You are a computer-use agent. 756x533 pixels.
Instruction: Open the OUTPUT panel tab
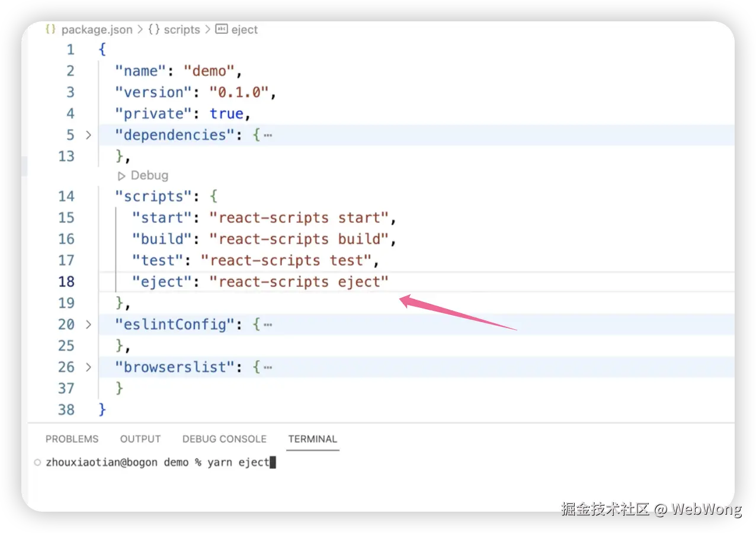[140, 439]
